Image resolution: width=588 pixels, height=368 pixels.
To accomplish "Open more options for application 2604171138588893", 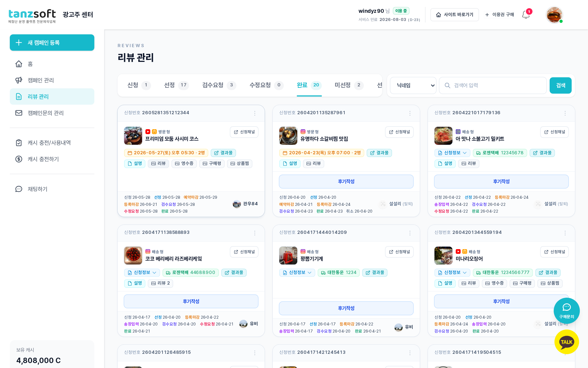I will 255,233.
